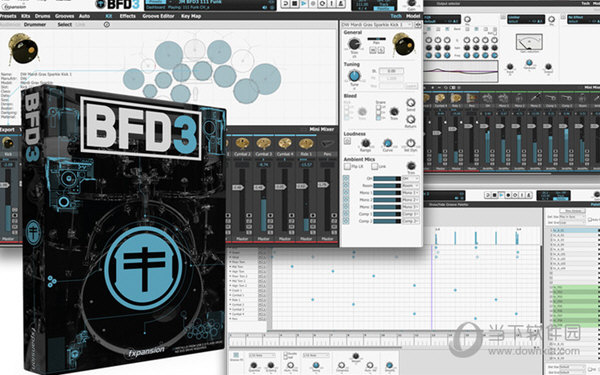Open the Mono 1 output routing dropdown
The height and width of the screenshot is (375, 600).
tap(410, 193)
